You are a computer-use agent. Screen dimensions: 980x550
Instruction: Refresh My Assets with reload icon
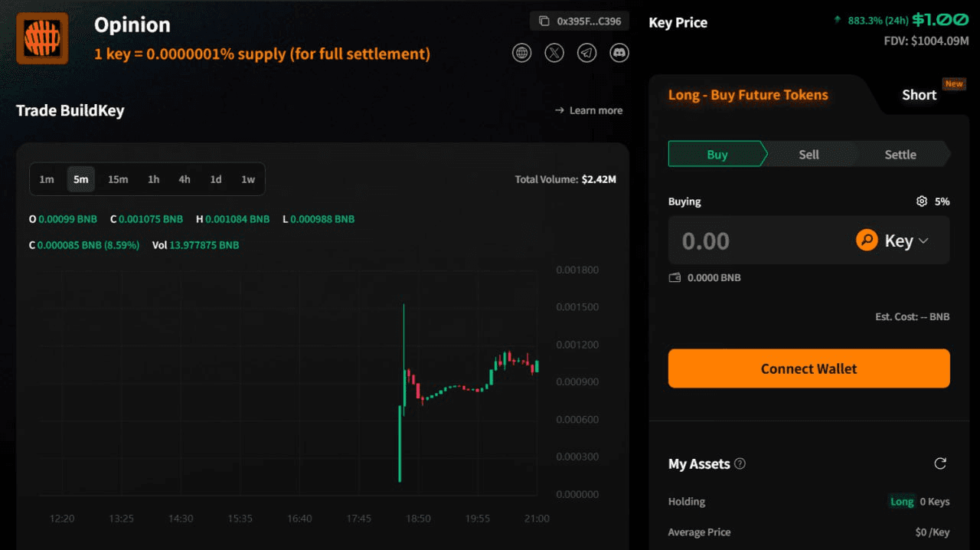[940, 463]
